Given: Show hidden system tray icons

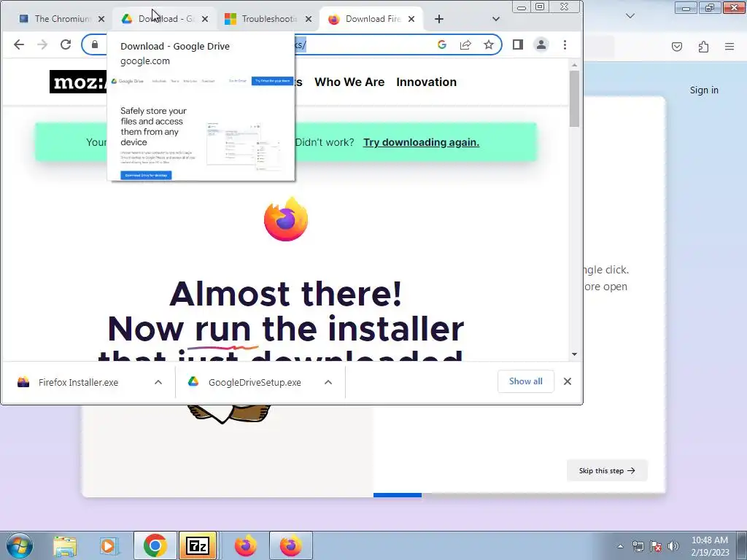Looking at the screenshot, I should 620,547.
